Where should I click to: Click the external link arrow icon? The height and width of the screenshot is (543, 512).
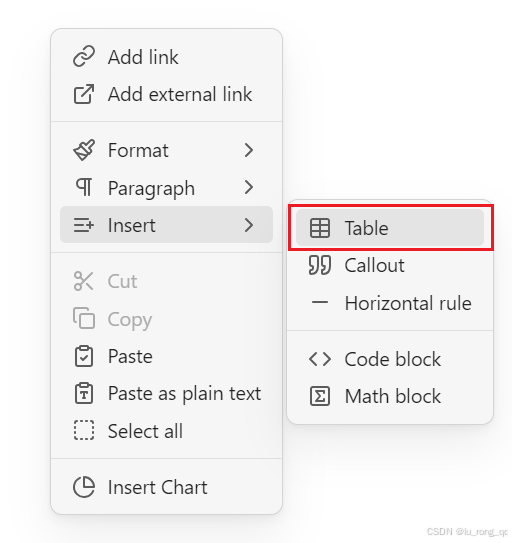(x=84, y=94)
